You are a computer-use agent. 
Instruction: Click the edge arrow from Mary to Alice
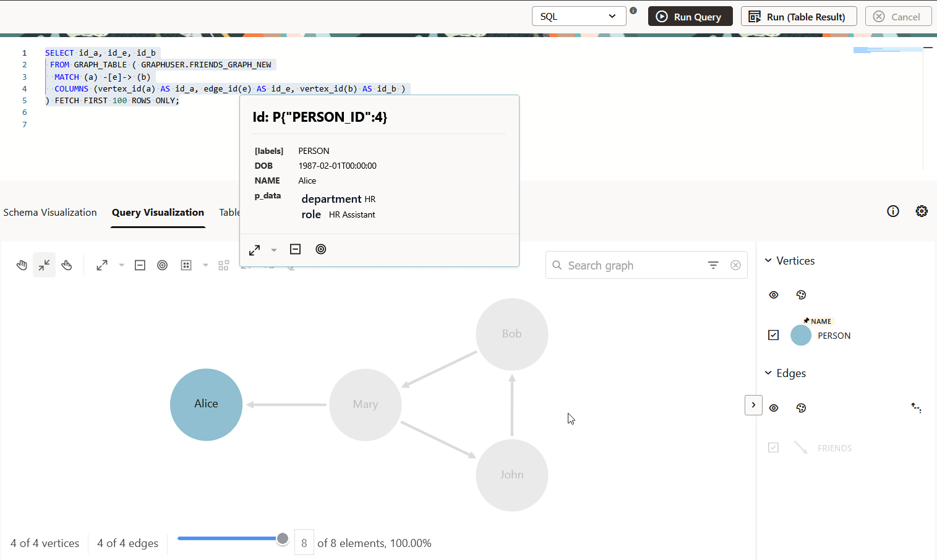(x=286, y=405)
